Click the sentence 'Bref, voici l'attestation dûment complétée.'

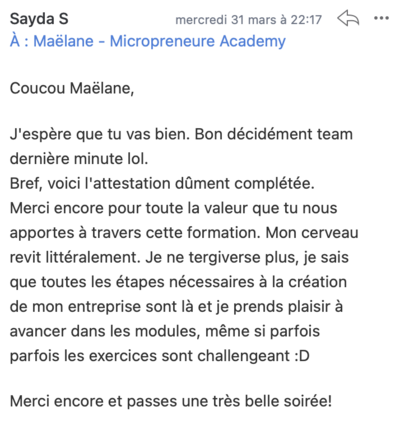(x=162, y=184)
